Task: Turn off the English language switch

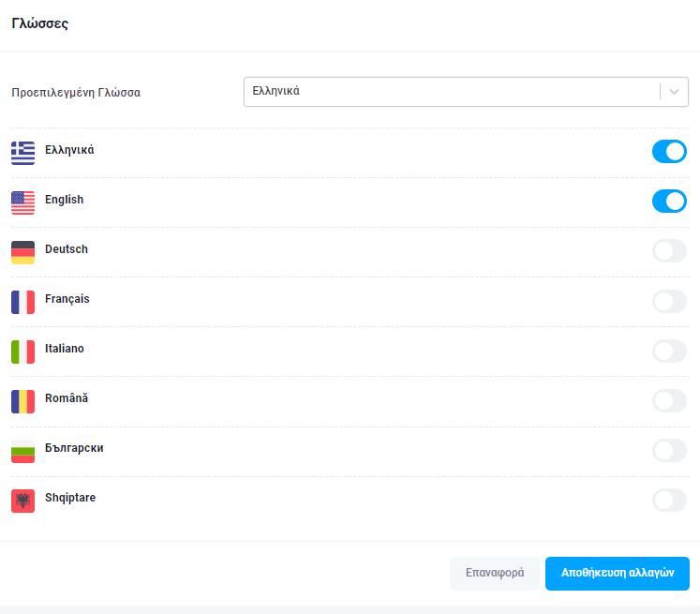Action: click(x=669, y=201)
